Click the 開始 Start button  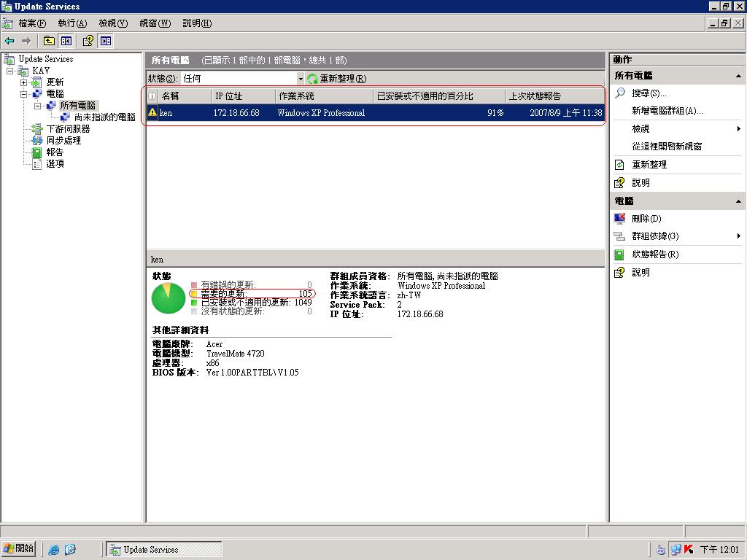tap(18, 549)
